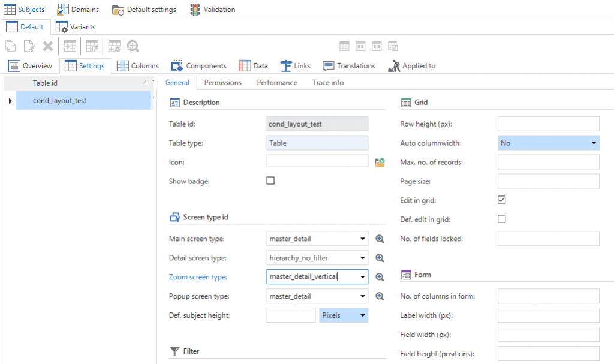614x364 pixels.
Task: Click the table settings gear toolbar icon
Action: (115, 46)
